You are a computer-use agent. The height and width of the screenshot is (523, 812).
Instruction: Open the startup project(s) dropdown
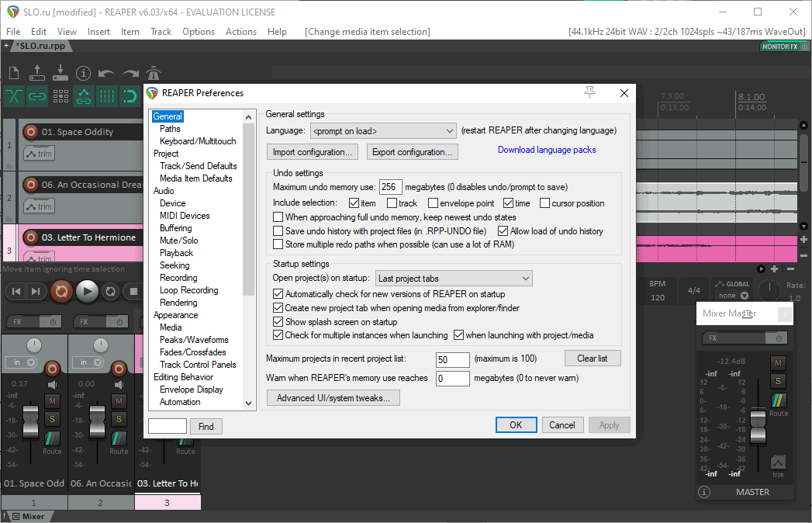(x=454, y=279)
